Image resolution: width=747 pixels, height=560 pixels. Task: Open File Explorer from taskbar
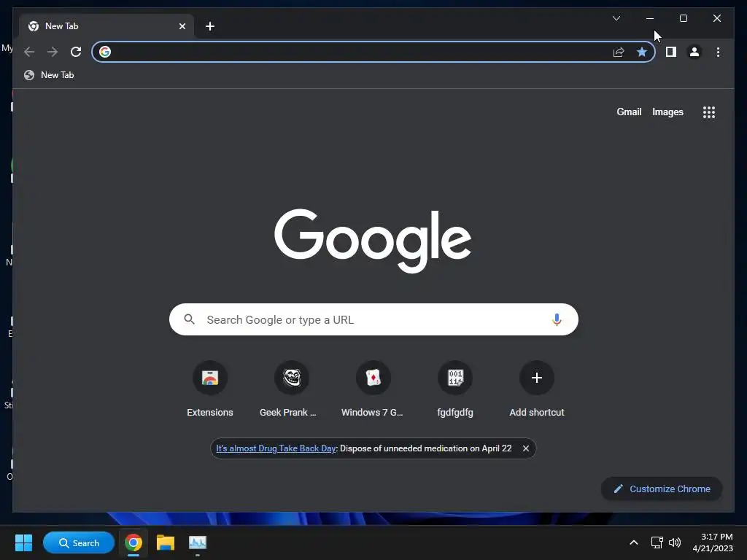166,542
